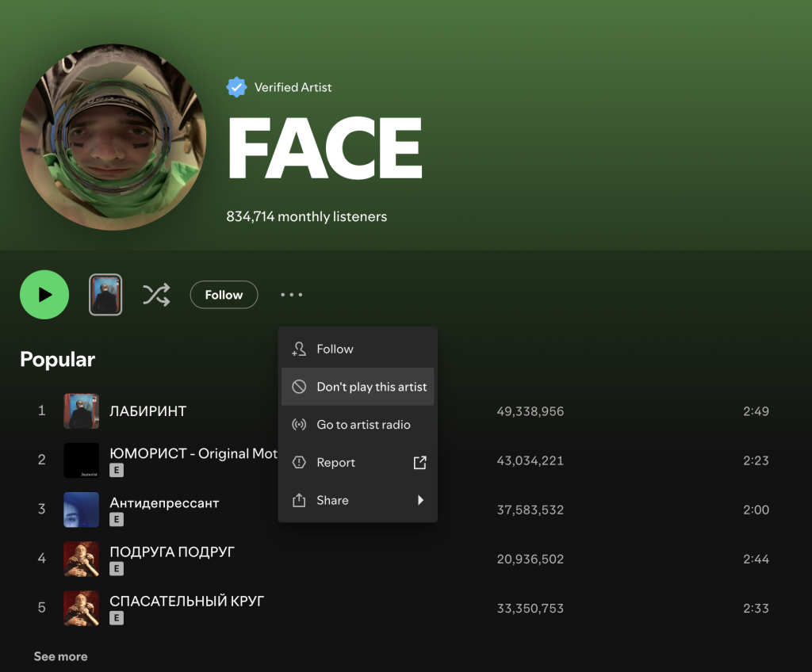The width and height of the screenshot is (812, 672).
Task: Click the explicit E badge under ПОДРУГА ПОДРУГ
Action: pos(117,568)
